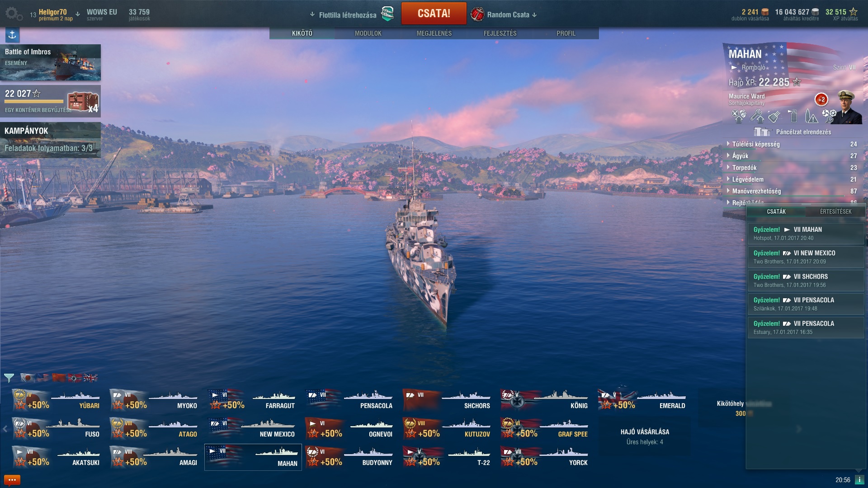Switch to the MODULOK tab
The height and width of the screenshot is (488, 868).
(x=368, y=33)
